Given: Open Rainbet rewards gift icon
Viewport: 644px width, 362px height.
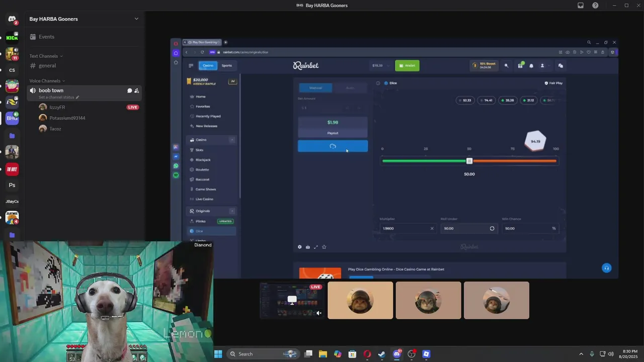Looking at the screenshot, I should 520,65.
